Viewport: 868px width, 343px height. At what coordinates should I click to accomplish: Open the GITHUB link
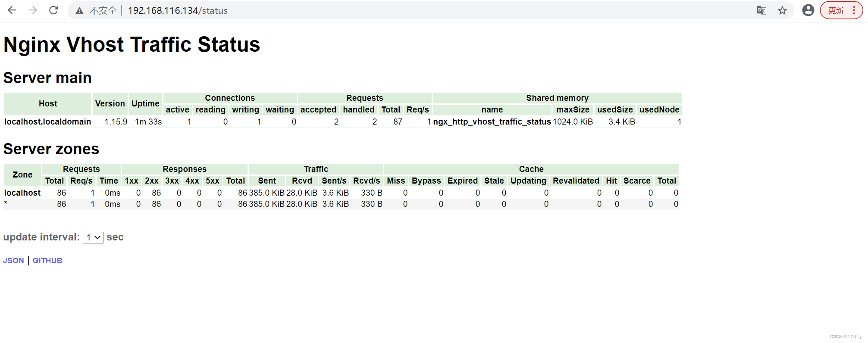(x=47, y=261)
